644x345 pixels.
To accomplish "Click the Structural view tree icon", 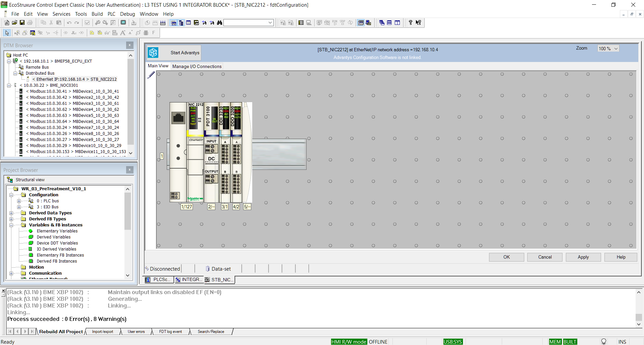I will point(10,180).
